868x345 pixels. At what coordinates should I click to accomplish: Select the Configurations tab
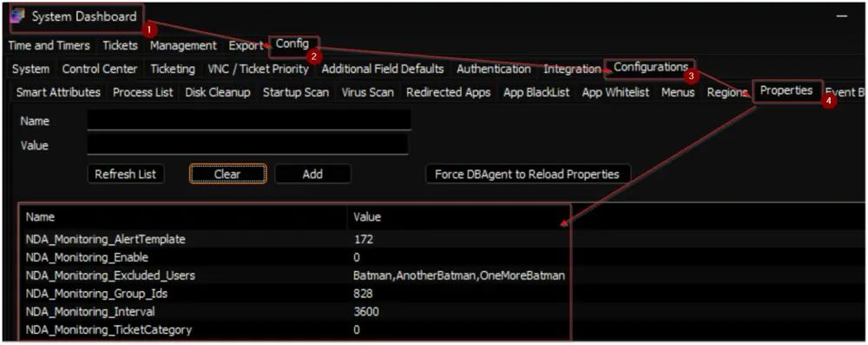(x=650, y=67)
